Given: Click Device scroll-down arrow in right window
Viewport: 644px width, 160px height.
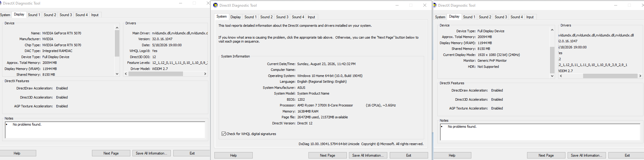Looking at the screenshot, I should pos(552,76).
